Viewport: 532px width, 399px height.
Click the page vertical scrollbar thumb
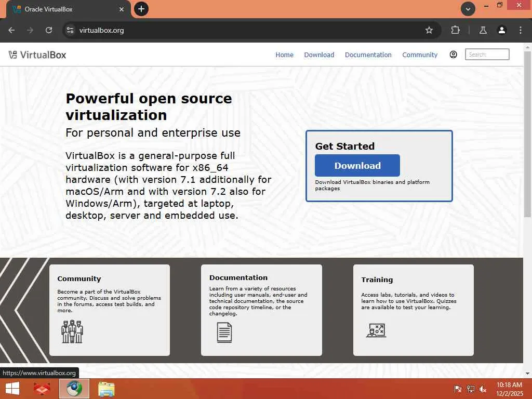click(x=527, y=134)
